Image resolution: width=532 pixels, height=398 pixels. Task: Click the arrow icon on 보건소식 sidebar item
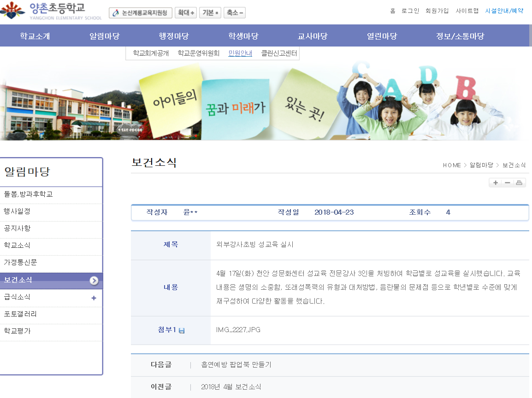(x=94, y=281)
